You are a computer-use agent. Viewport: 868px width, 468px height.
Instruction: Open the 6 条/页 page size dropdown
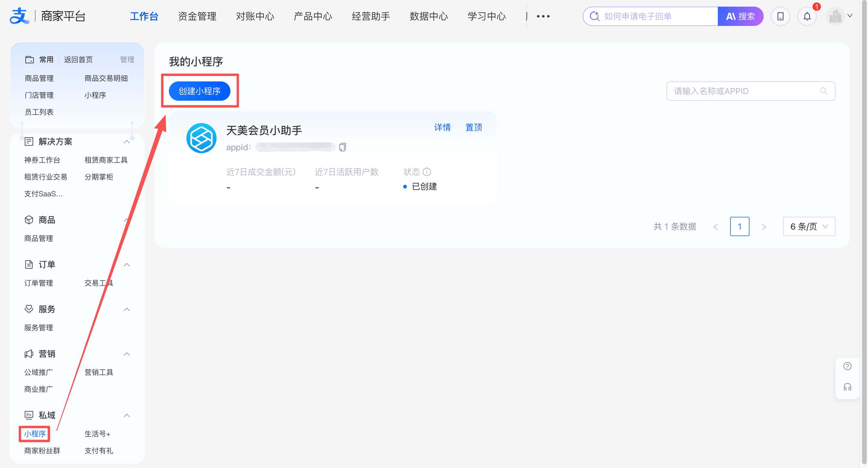tap(809, 226)
